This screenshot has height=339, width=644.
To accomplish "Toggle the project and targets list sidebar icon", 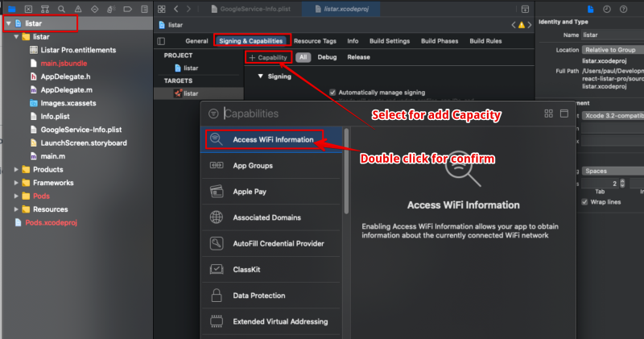I will point(161,41).
